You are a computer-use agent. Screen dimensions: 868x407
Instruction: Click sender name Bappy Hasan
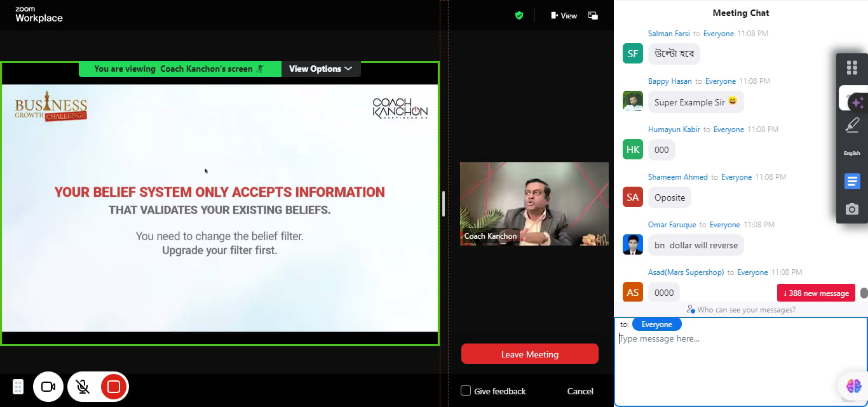(x=670, y=81)
